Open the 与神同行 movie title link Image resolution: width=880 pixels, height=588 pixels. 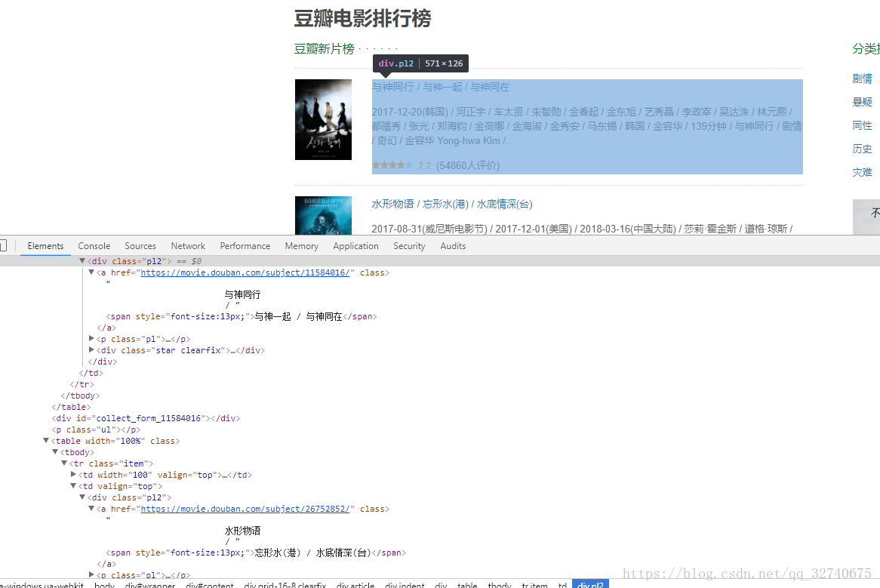pos(441,87)
